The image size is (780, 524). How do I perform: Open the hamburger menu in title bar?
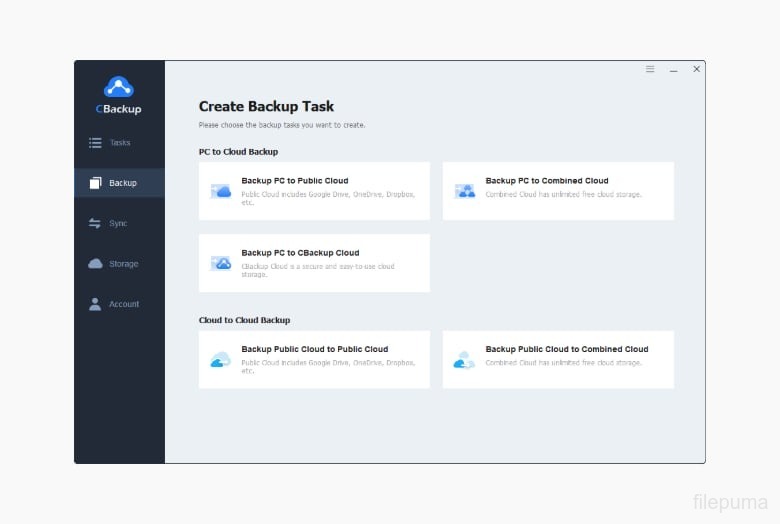point(650,69)
